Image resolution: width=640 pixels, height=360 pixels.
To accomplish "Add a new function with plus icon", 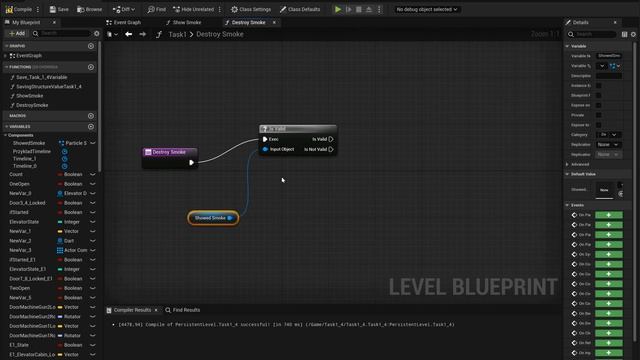I will pyautogui.click(x=91, y=67).
